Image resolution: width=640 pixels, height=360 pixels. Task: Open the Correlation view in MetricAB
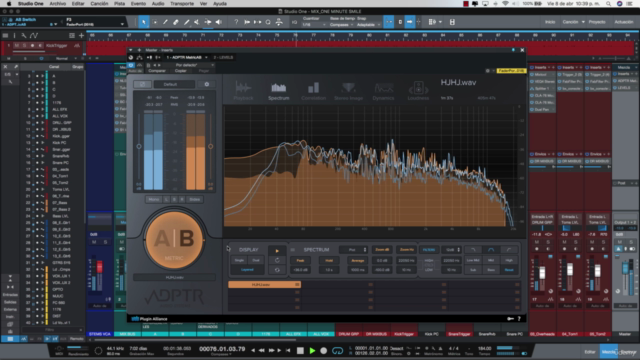pos(313,91)
